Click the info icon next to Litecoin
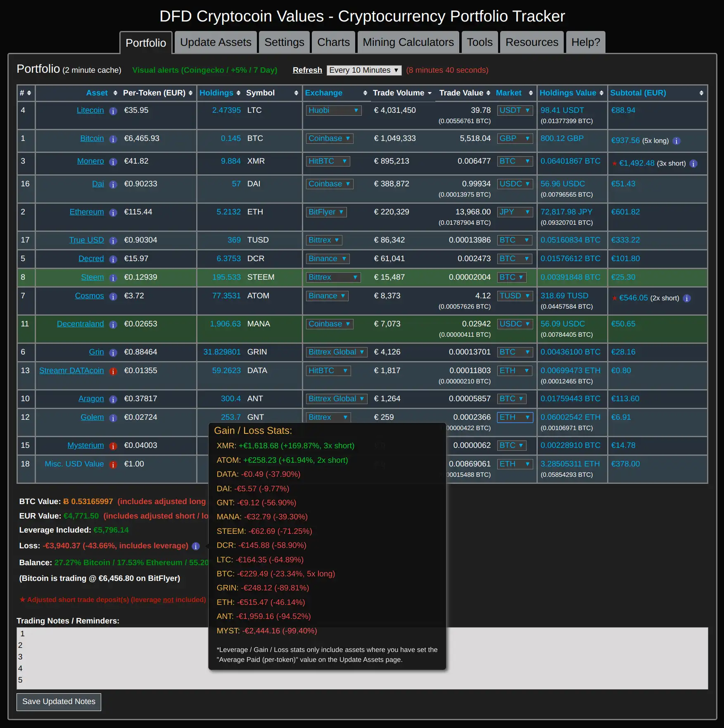Screen dimensions: 724x728 pyautogui.click(x=113, y=111)
